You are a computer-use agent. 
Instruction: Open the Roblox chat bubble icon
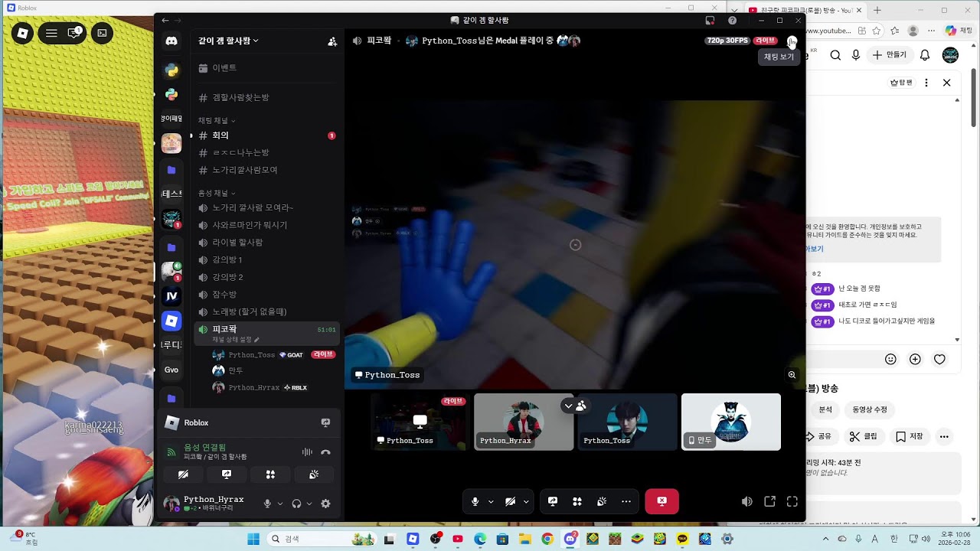coord(75,33)
